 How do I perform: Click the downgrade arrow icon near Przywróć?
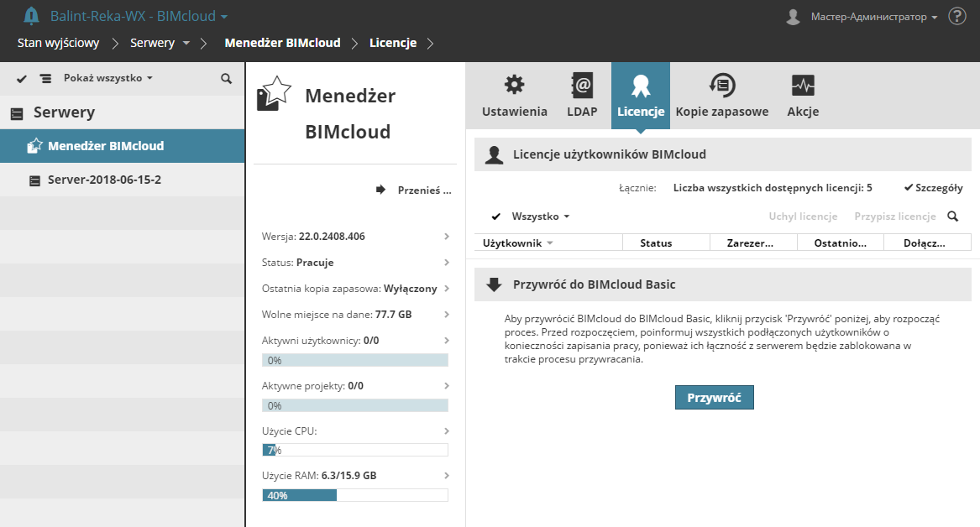[494, 284]
